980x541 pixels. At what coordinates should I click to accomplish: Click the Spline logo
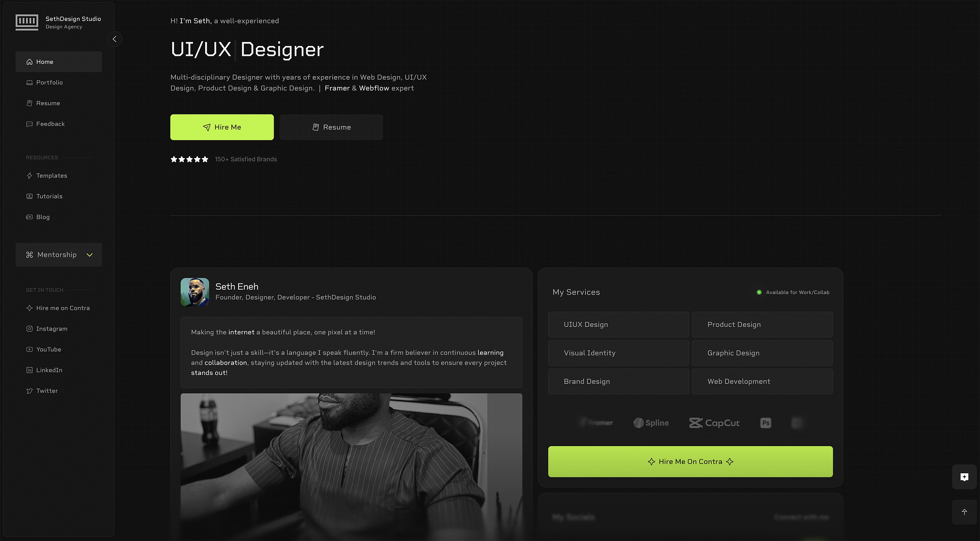pyautogui.click(x=651, y=423)
